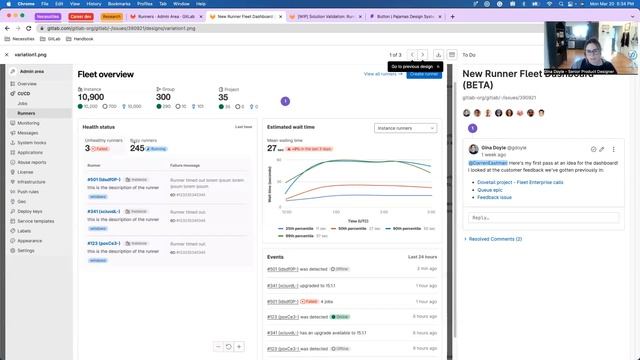The image size is (640, 360).
Task: Expand the Research tab group
Action: pos(111,17)
